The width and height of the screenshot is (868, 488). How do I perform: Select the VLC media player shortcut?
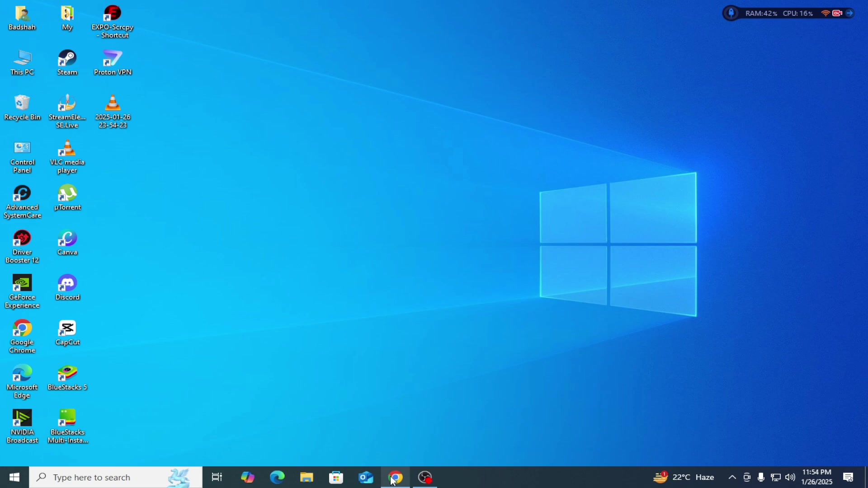[x=67, y=157]
